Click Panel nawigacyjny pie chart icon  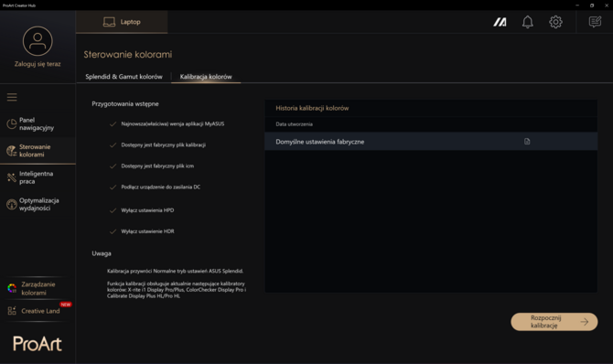pyautogui.click(x=12, y=124)
